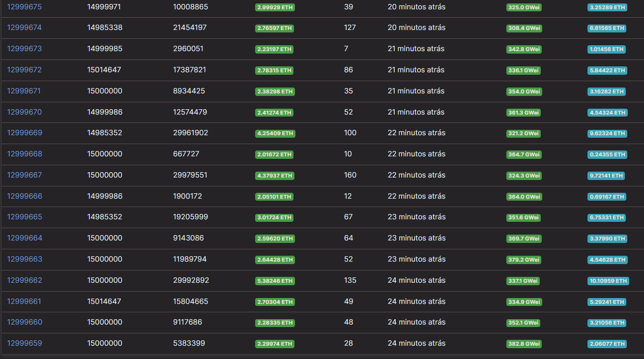
Task: Click the 325.0 GWei badge
Action: (x=524, y=7)
